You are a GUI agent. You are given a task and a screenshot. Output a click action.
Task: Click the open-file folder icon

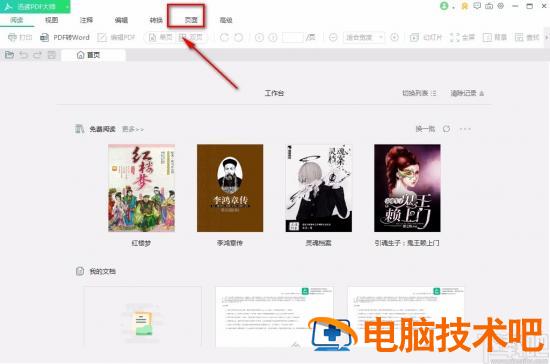[9, 55]
